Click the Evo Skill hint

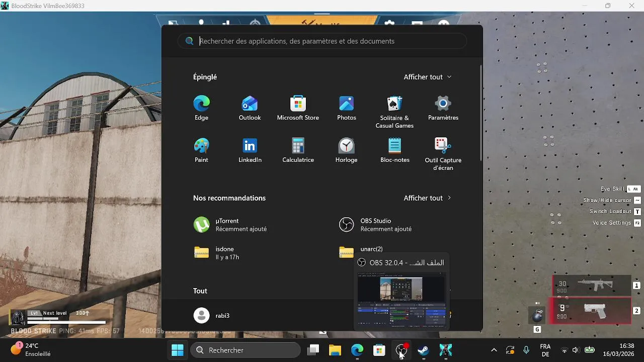620,189
